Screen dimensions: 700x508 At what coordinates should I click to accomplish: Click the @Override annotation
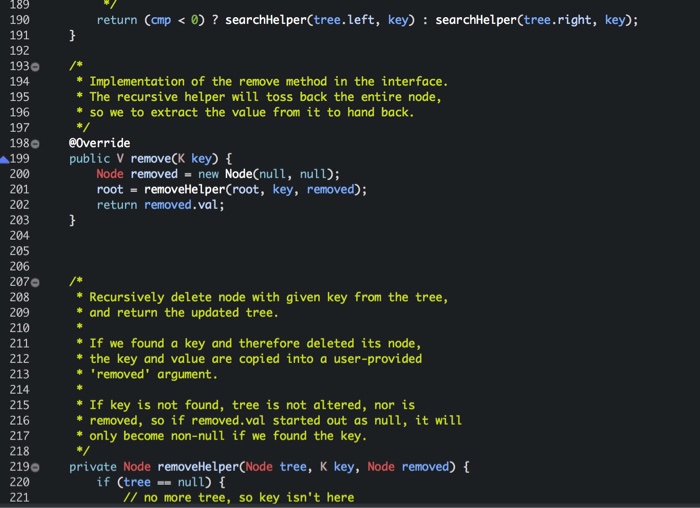point(100,143)
